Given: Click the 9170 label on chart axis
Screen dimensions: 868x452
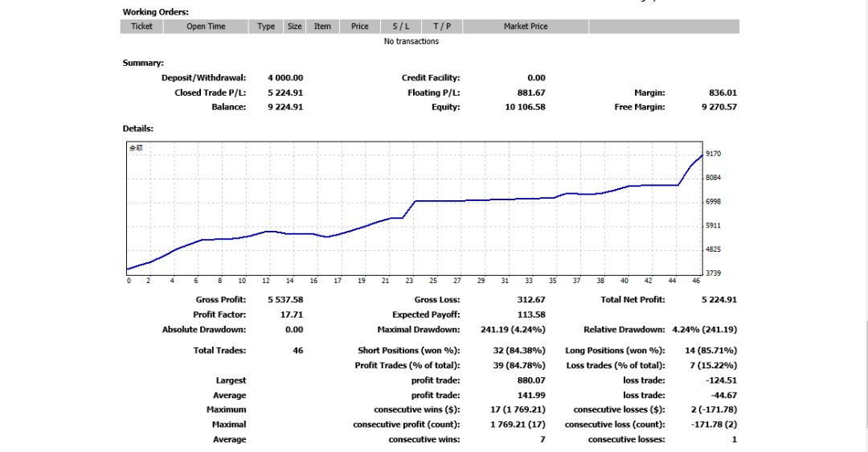Looking at the screenshot, I should 713,154.
